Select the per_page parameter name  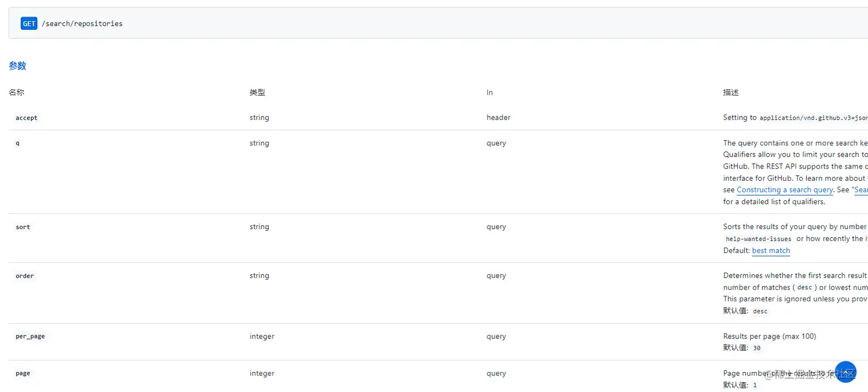point(30,336)
